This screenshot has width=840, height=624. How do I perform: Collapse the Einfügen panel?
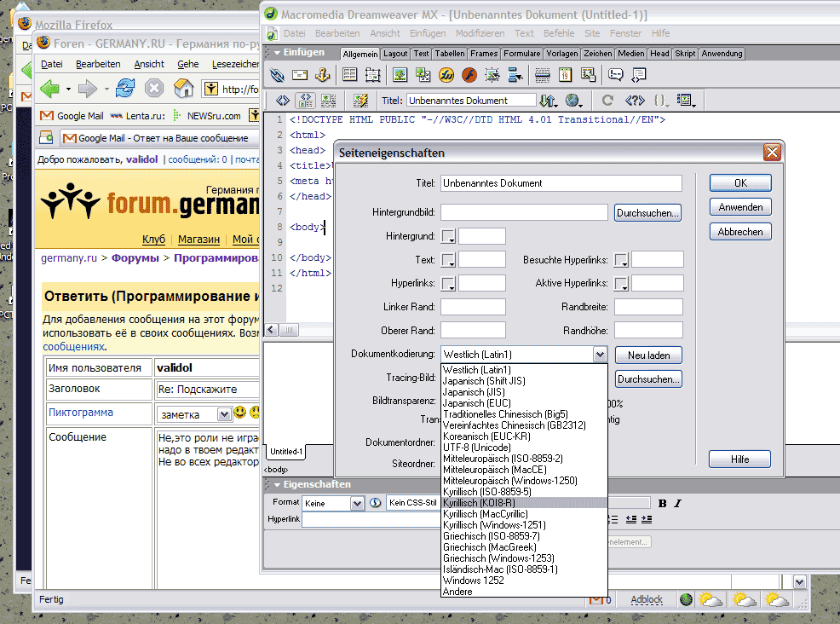pyautogui.click(x=277, y=53)
